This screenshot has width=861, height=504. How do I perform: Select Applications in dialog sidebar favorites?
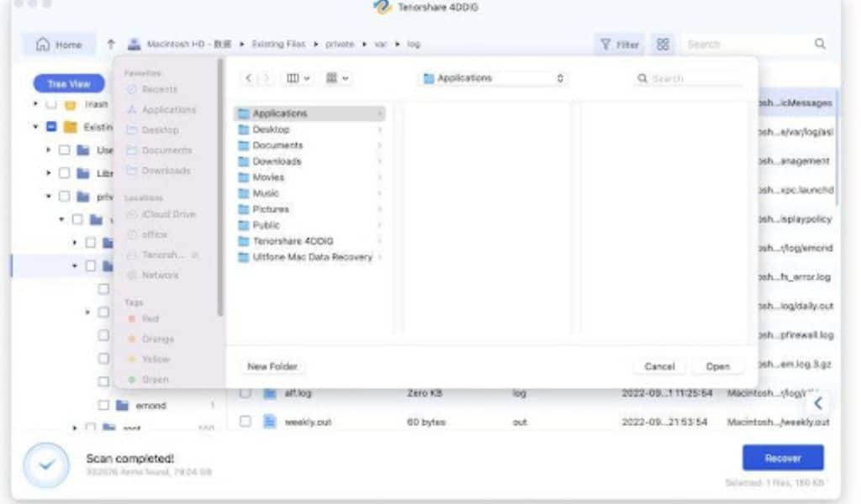(168, 109)
